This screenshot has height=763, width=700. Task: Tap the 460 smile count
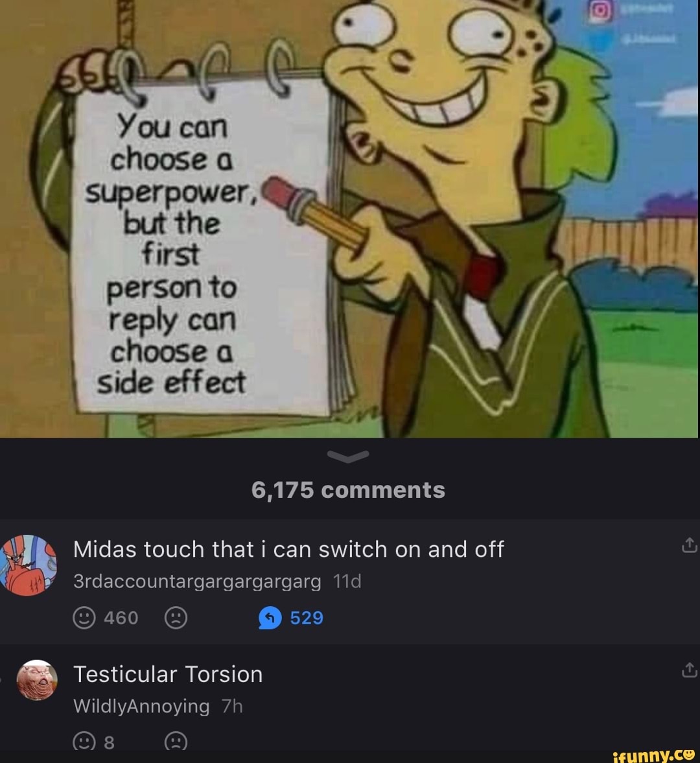click(121, 618)
